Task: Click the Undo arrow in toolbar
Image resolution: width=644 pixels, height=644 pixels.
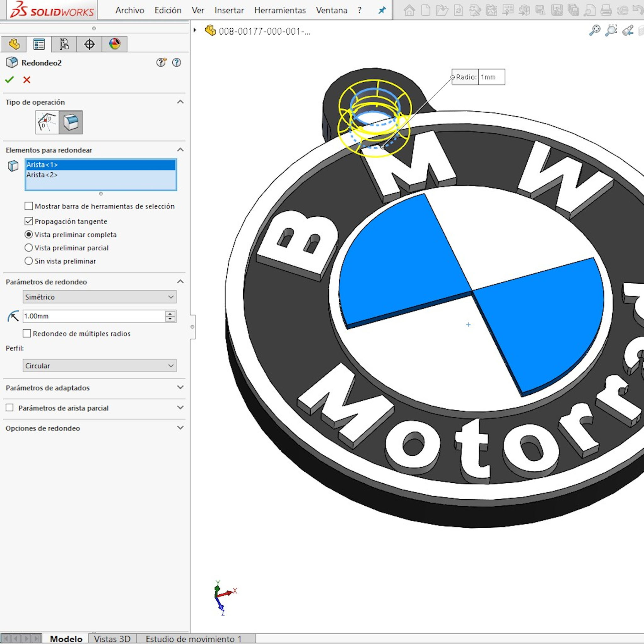Action: click(x=639, y=10)
